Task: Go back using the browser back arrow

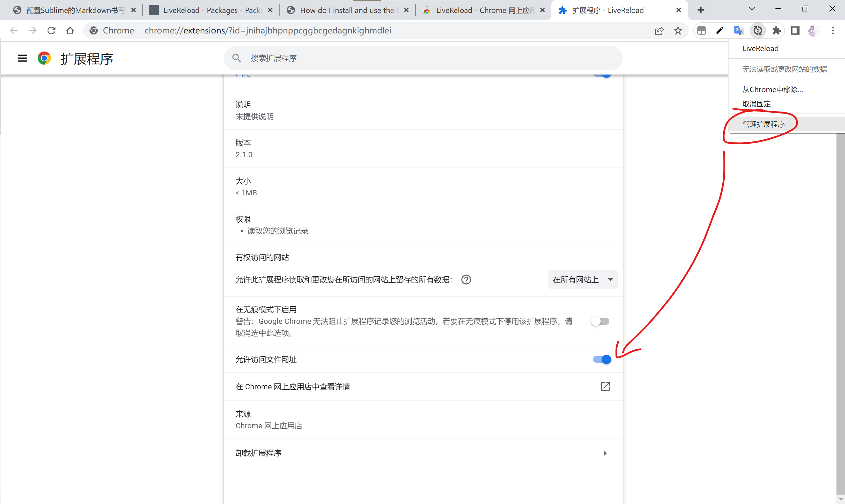Action: (14, 31)
